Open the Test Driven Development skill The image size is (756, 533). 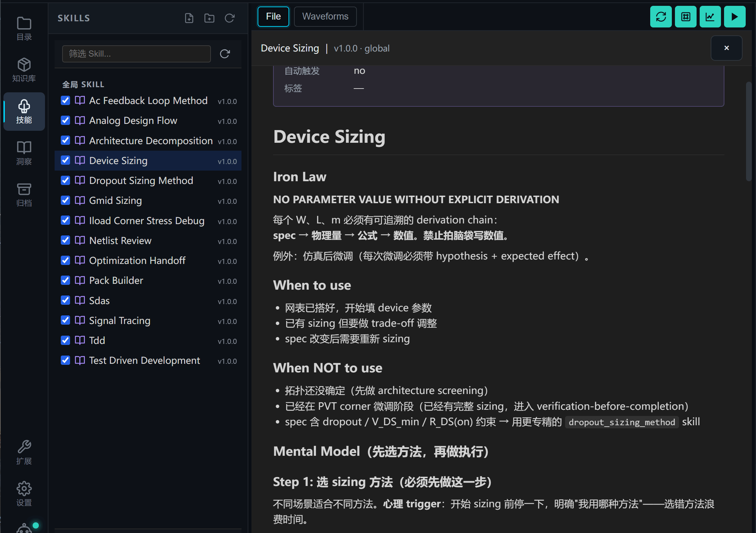[148, 360]
